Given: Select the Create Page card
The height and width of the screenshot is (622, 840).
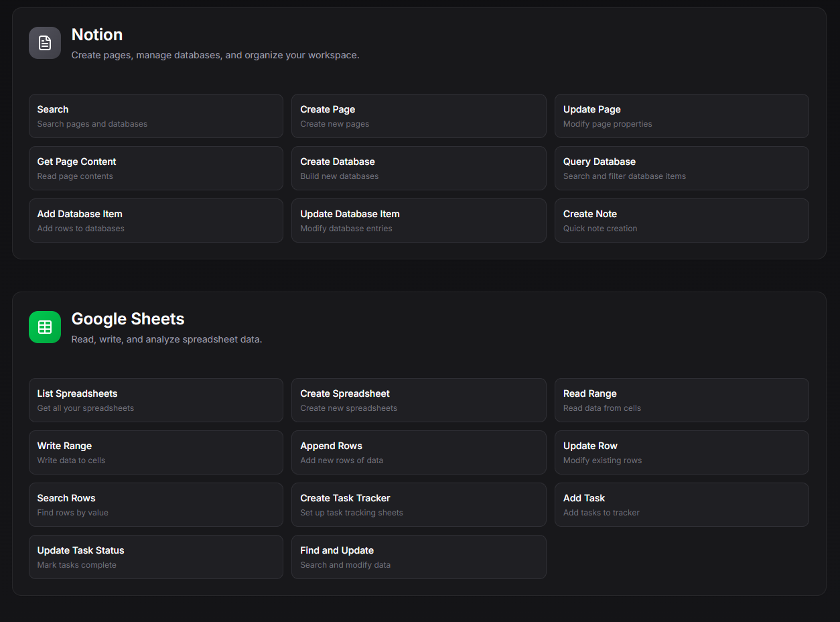Looking at the screenshot, I should pos(419,116).
